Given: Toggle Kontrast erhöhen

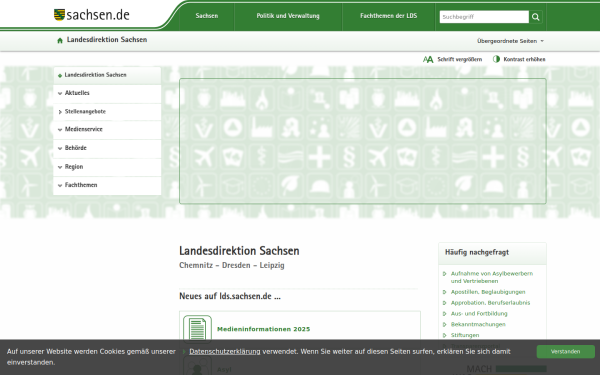Looking at the screenshot, I should [519, 59].
